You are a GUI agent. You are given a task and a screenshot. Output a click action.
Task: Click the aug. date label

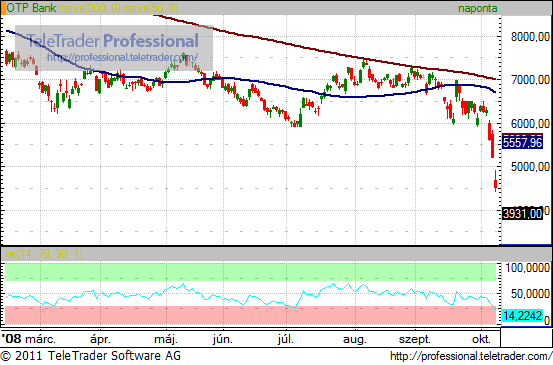coord(355,339)
